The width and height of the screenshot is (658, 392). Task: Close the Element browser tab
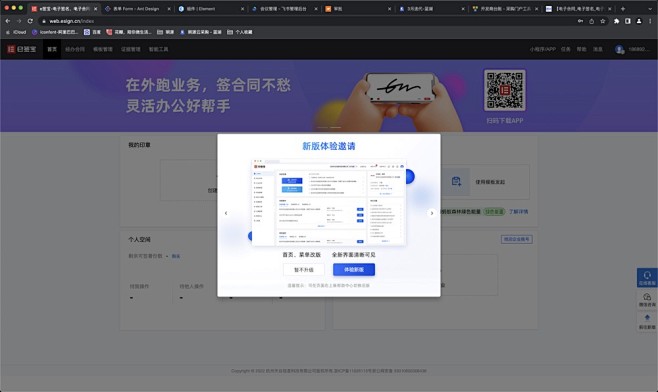click(x=242, y=8)
